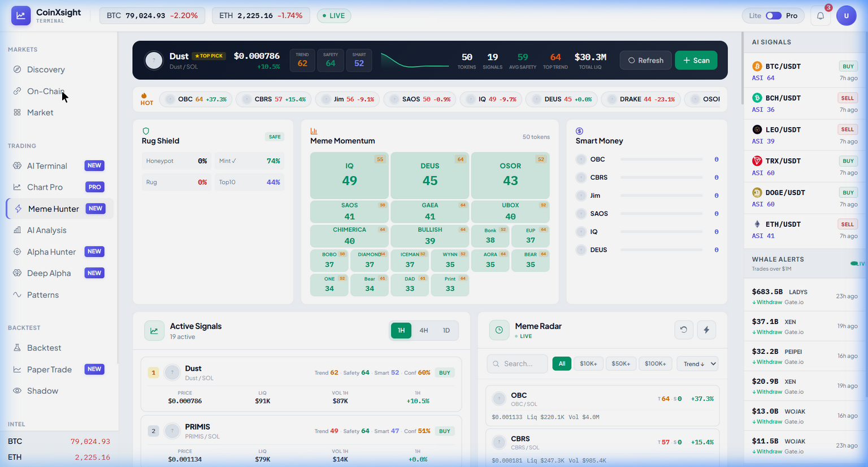
Task: Click the CBRS smart money bar
Action: click(661, 178)
